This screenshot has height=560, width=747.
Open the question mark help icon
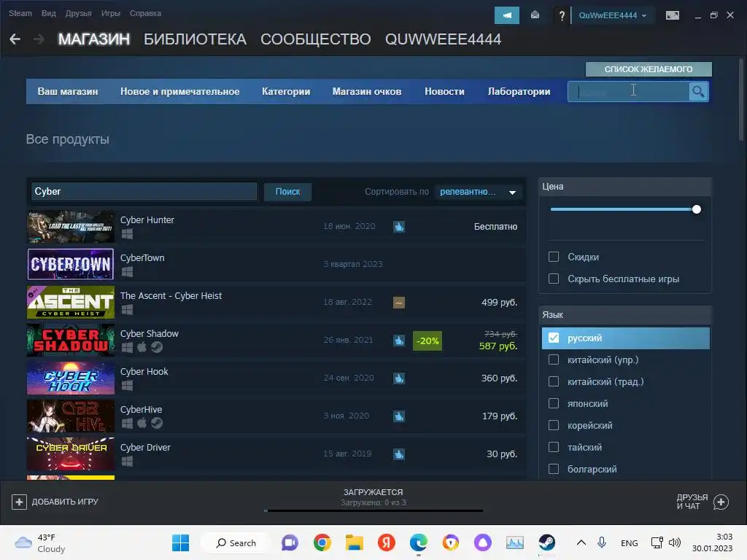click(562, 16)
